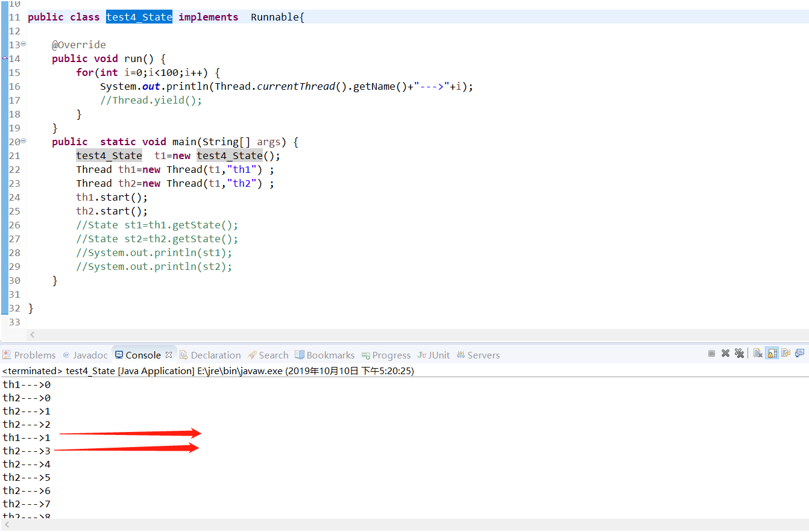Click the th1.start(); statement
809x532 pixels.
click(112, 197)
